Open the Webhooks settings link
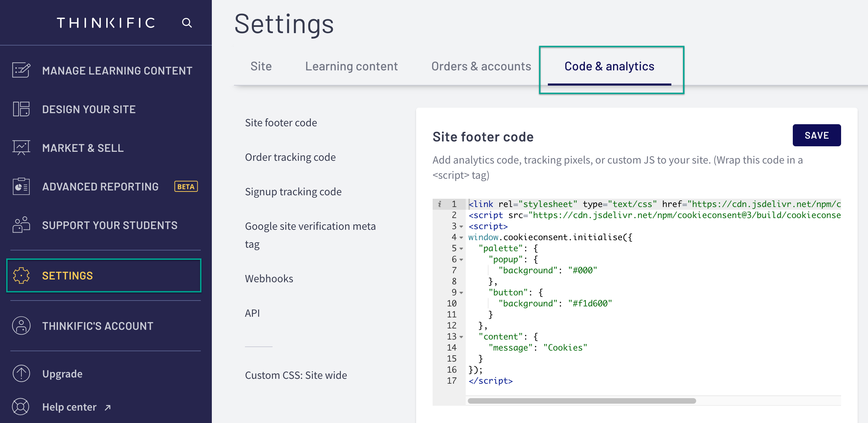The height and width of the screenshot is (423, 868). pyautogui.click(x=269, y=278)
